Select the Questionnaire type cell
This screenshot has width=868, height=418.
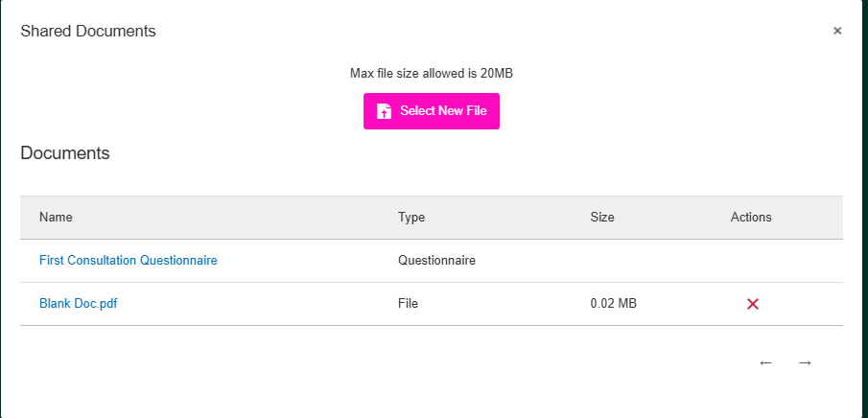coord(436,260)
